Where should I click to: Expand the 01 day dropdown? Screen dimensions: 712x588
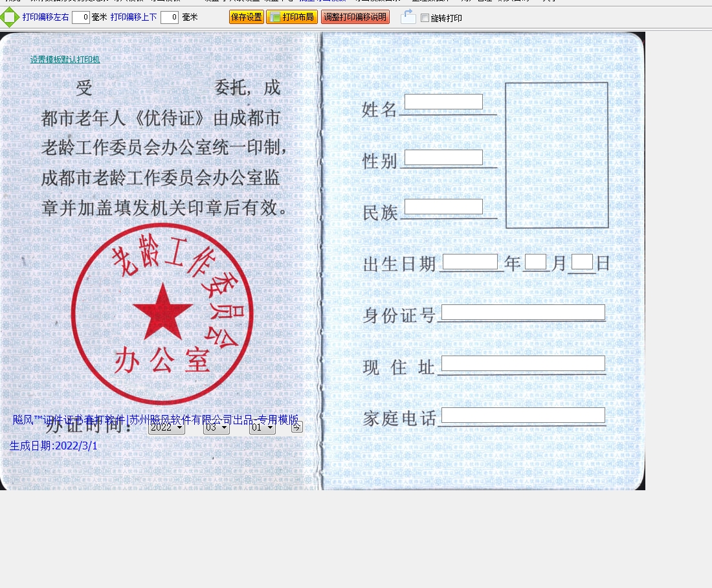pos(262,427)
